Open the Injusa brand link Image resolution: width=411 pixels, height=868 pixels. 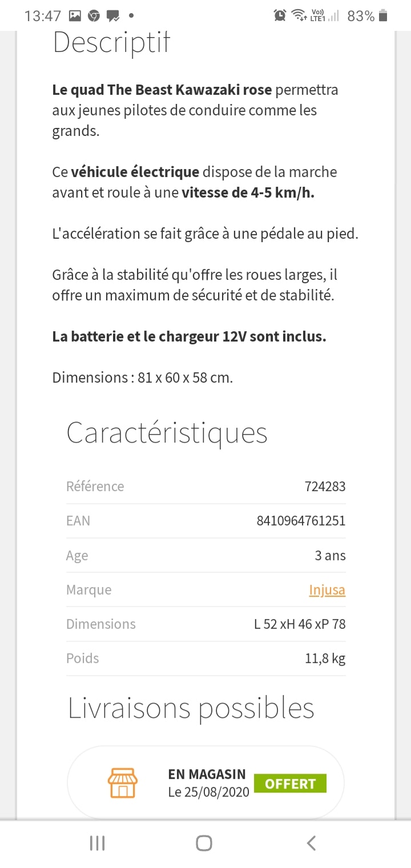[327, 589]
